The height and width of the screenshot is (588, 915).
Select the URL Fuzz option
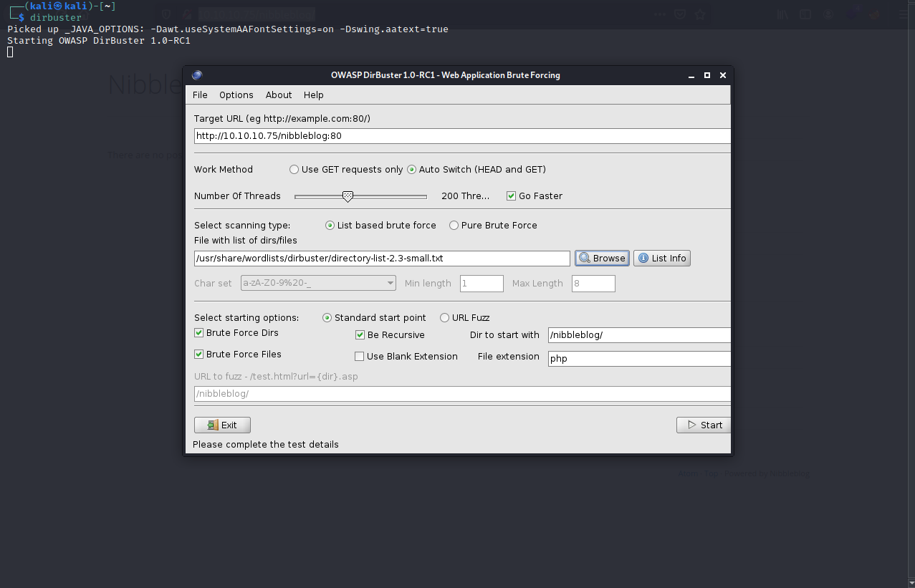point(465,318)
